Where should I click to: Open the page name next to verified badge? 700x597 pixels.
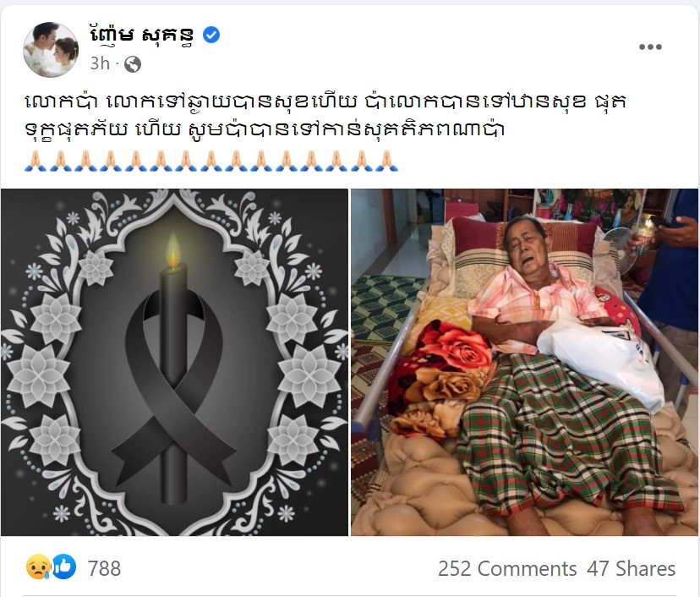point(142,35)
